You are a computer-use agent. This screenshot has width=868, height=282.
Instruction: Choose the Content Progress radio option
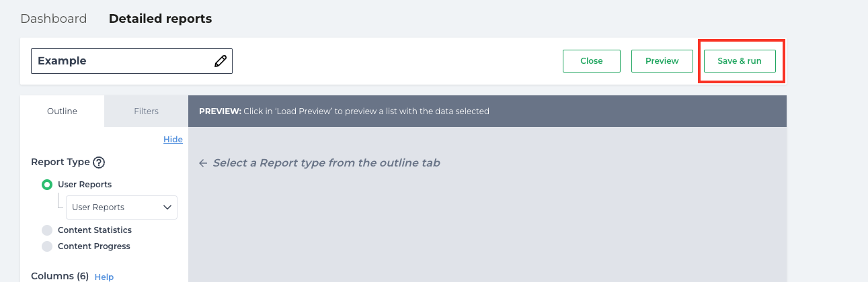(47, 246)
